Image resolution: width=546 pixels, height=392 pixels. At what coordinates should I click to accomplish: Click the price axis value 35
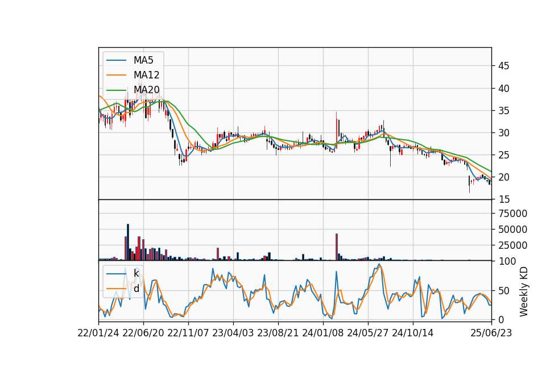click(503, 111)
